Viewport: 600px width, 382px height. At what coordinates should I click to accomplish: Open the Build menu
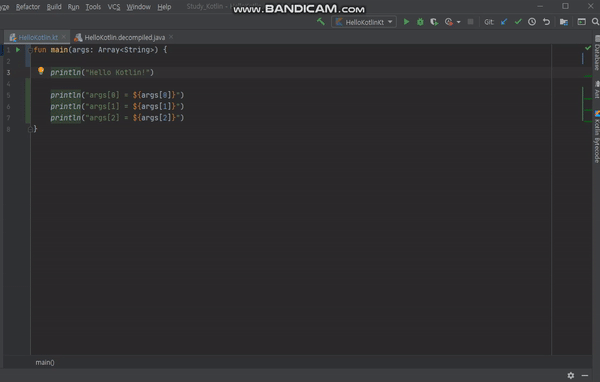pyautogui.click(x=54, y=7)
